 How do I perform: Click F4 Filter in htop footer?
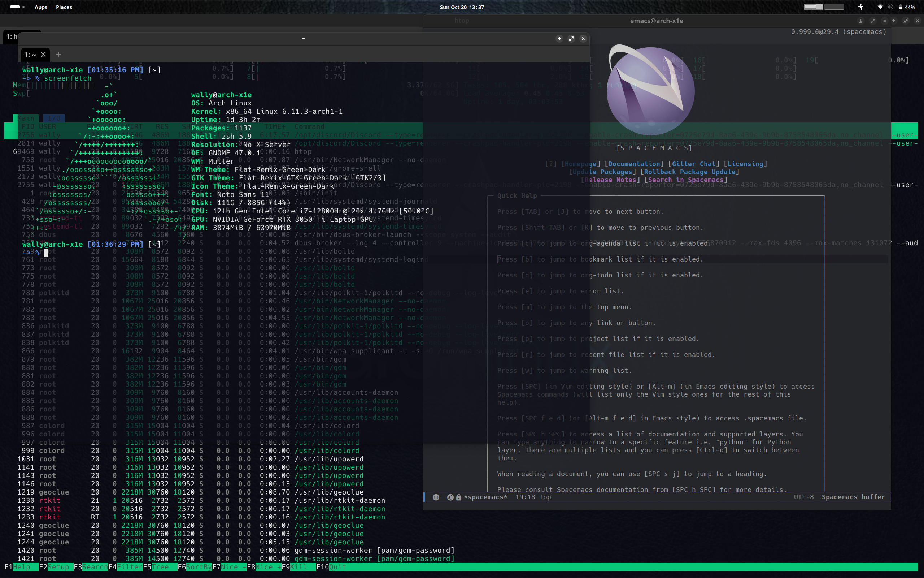click(126, 567)
